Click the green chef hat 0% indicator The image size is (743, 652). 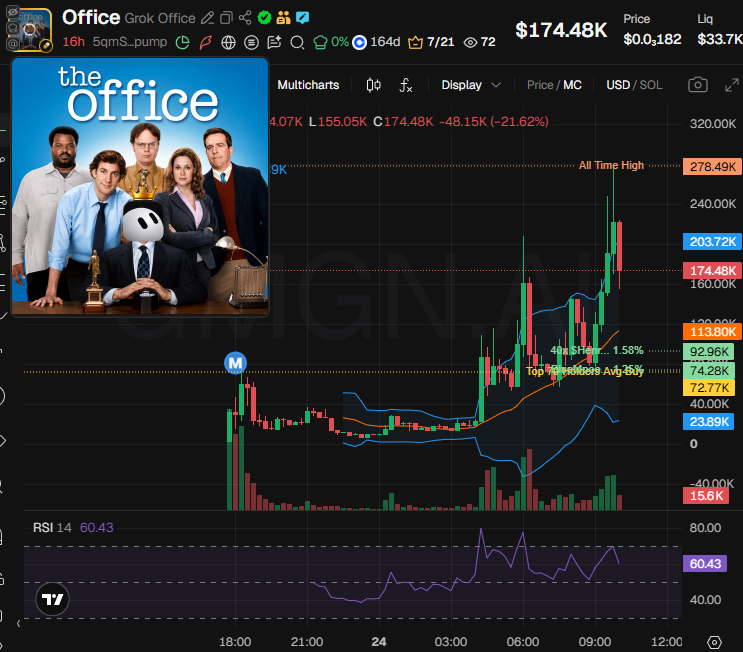[x=331, y=42]
